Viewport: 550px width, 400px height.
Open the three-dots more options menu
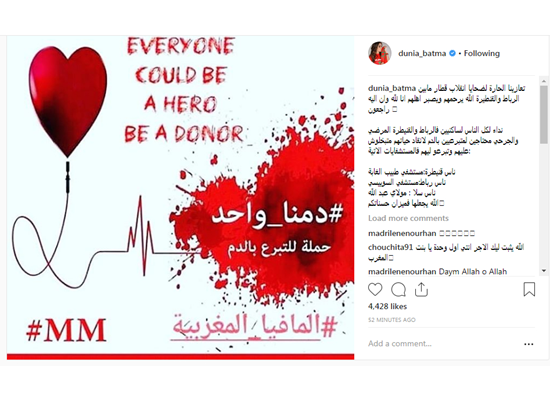point(529,344)
